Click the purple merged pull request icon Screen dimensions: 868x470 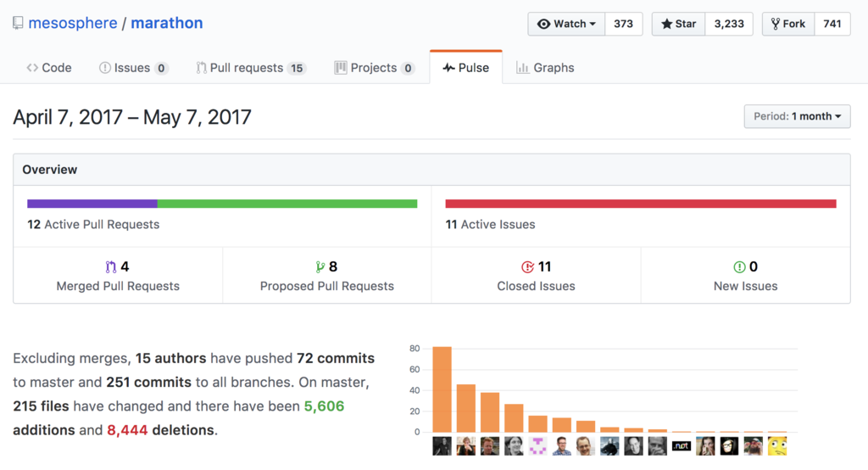[111, 267]
